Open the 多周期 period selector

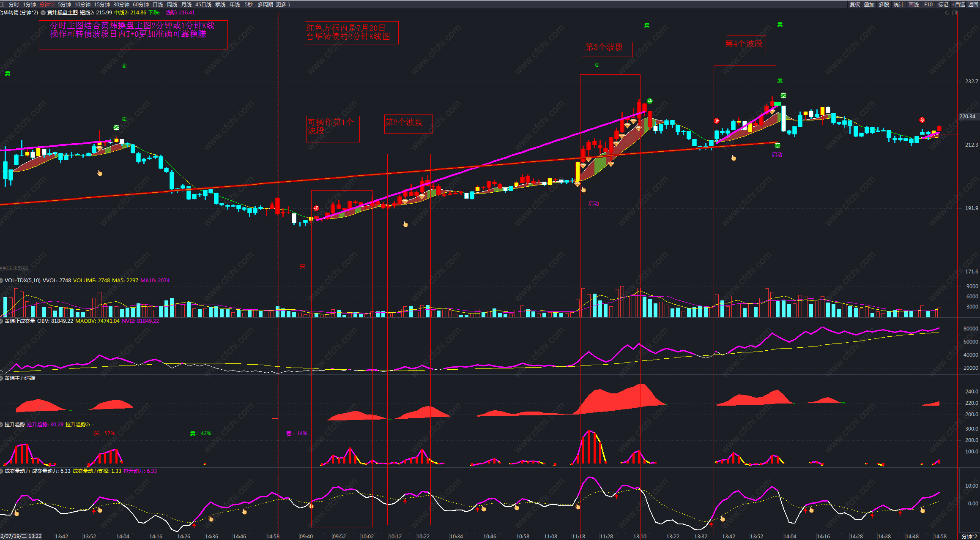point(265,4)
